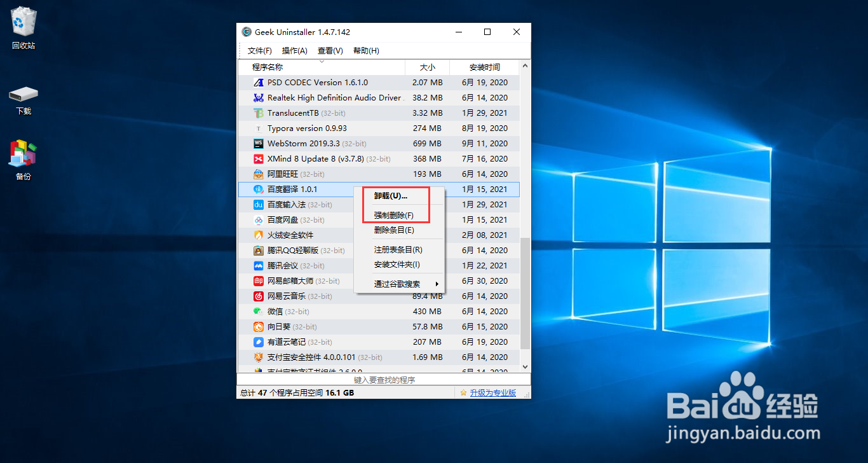This screenshot has width=868, height=463.
Task: Click the Geek Uninstaller title bar icon
Action: (247, 32)
